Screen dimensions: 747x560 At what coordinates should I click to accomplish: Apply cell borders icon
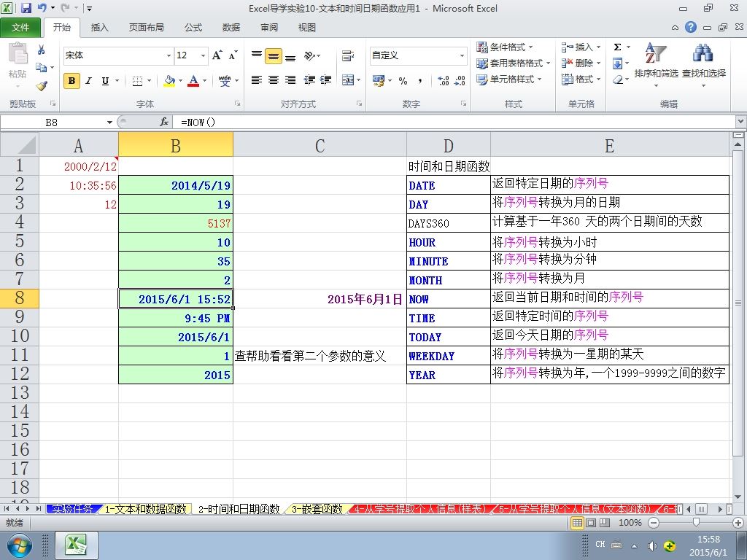(x=137, y=81)
